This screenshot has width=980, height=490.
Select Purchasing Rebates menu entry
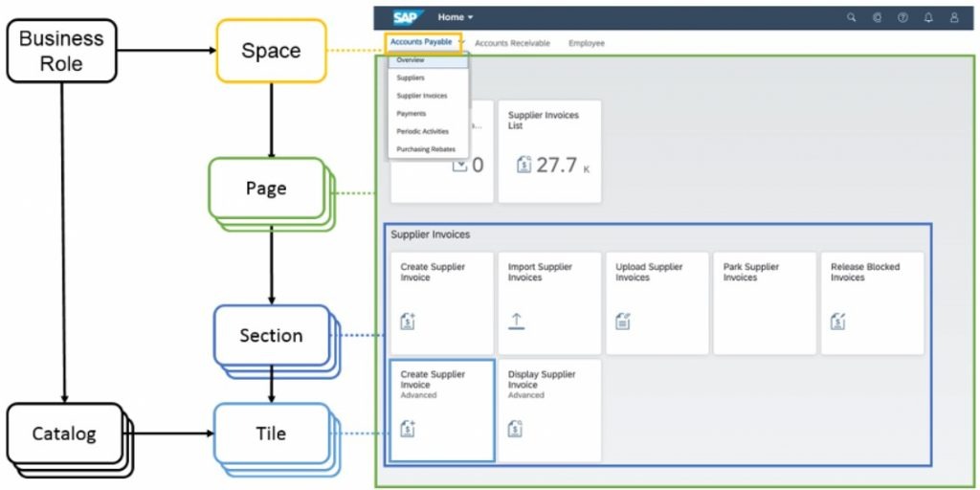(x=426, y=149)
